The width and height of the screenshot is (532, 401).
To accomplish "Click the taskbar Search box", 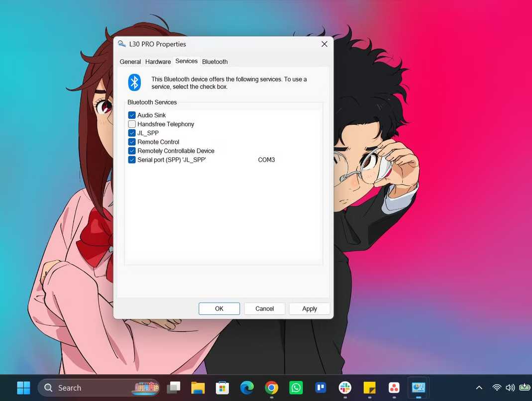I will tap(99, 388).
